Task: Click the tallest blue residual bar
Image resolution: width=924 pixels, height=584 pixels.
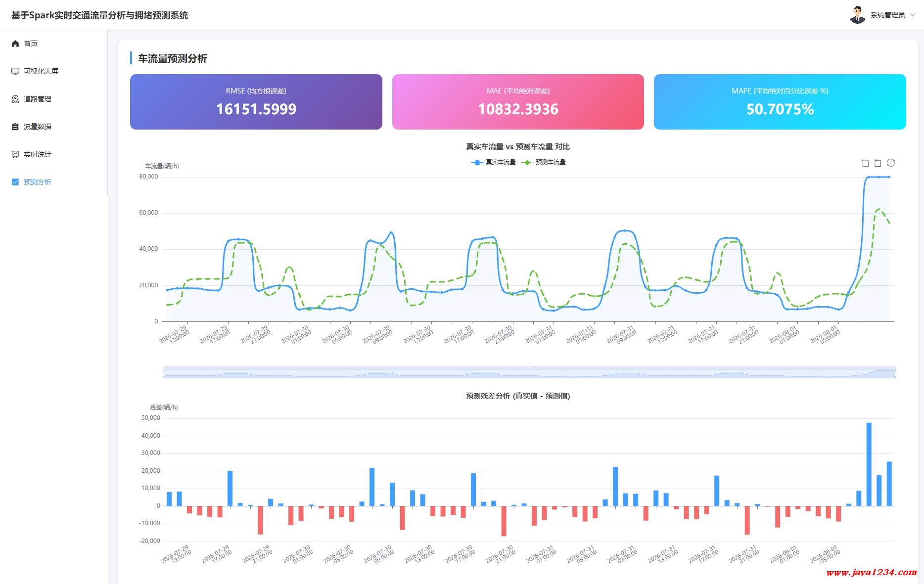Action: 869,464
